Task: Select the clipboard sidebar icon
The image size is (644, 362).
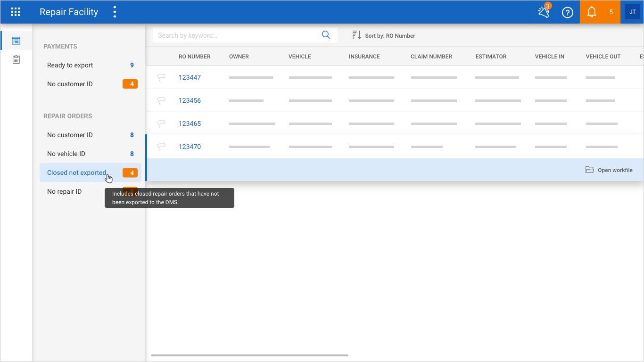Action: 16,60
